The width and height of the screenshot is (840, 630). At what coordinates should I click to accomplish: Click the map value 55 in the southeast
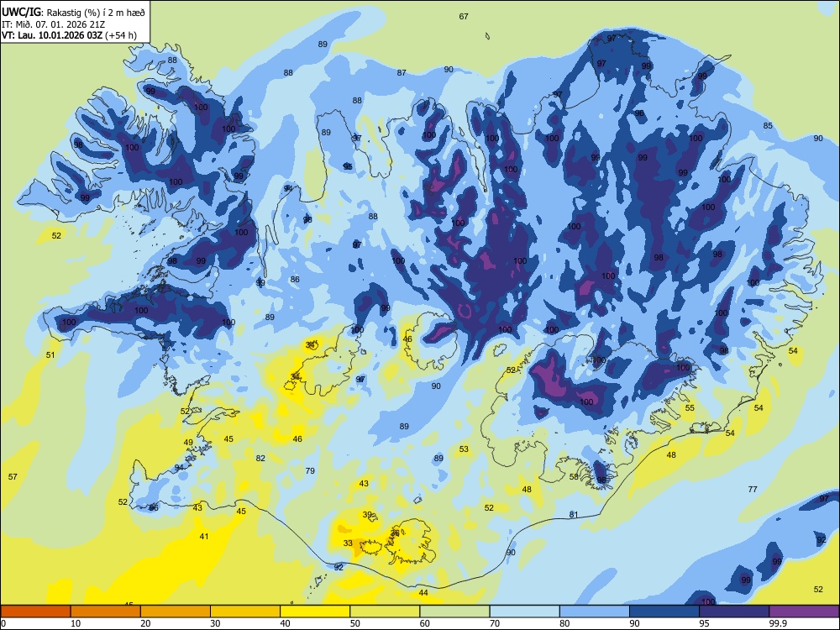point(690,407)
